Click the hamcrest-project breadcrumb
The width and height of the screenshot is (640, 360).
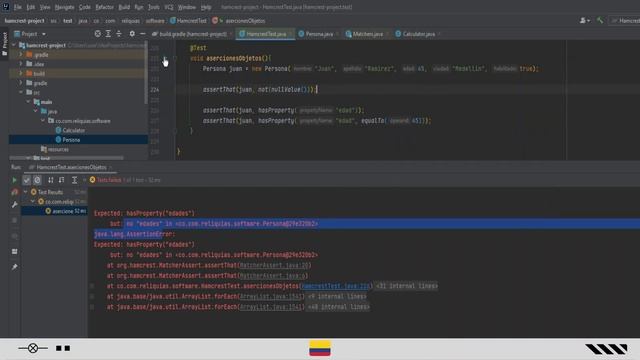click(24, 20)
